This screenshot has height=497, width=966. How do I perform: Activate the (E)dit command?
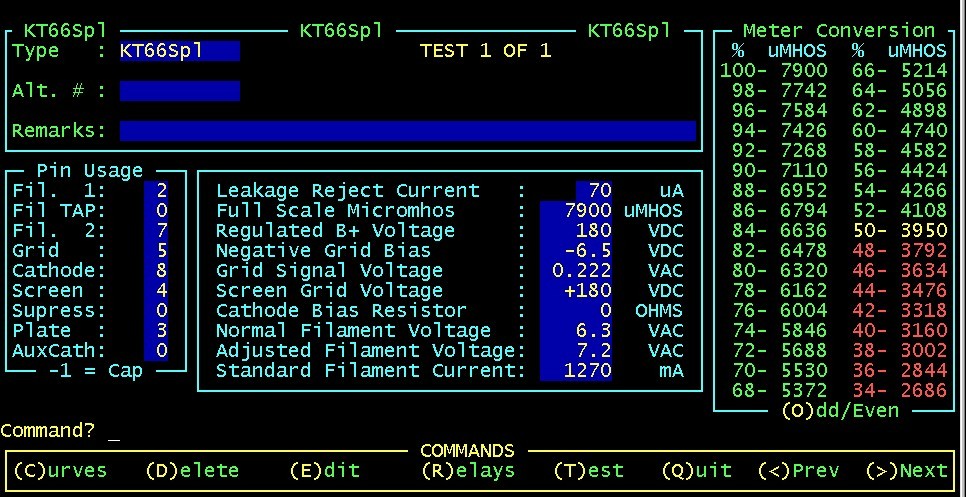(325, 471)
